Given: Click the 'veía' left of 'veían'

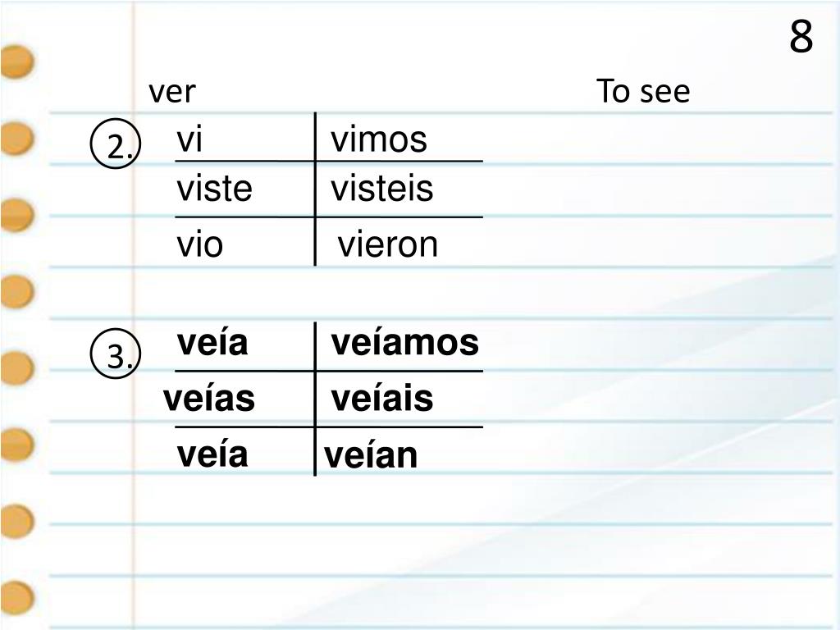Looking at the screenshot, I should click(212, 454).
